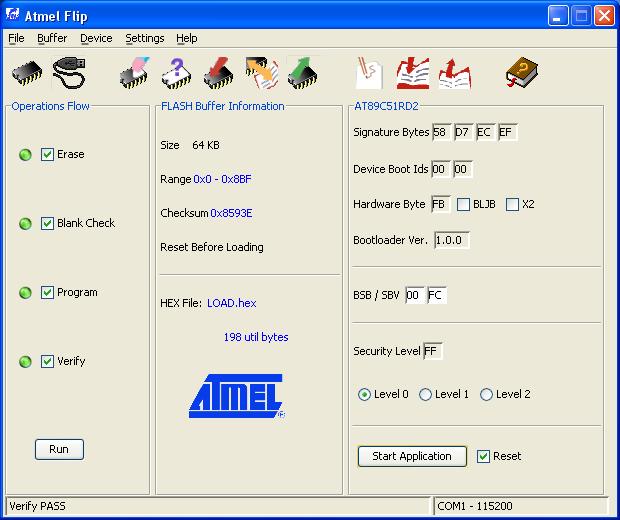Click the Atmel logo in buffer panel
Screen dimensions: 620x520
237,396
